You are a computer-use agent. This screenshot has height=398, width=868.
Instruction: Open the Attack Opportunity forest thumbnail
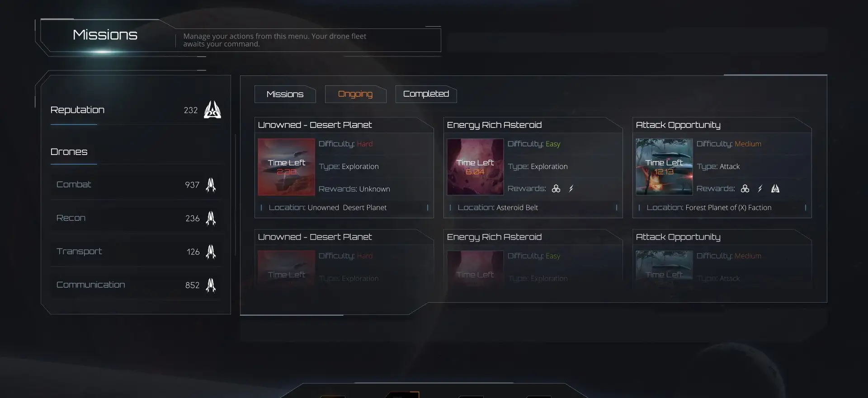pos(664,167)
